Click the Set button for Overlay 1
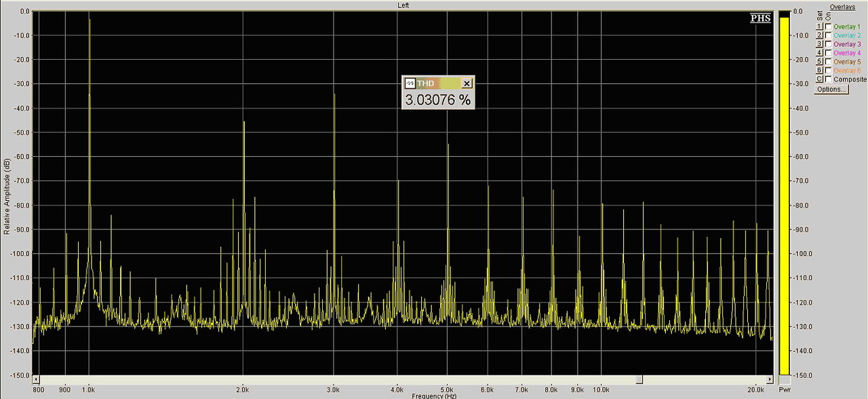The image size is (868, 399). [819, 26]
